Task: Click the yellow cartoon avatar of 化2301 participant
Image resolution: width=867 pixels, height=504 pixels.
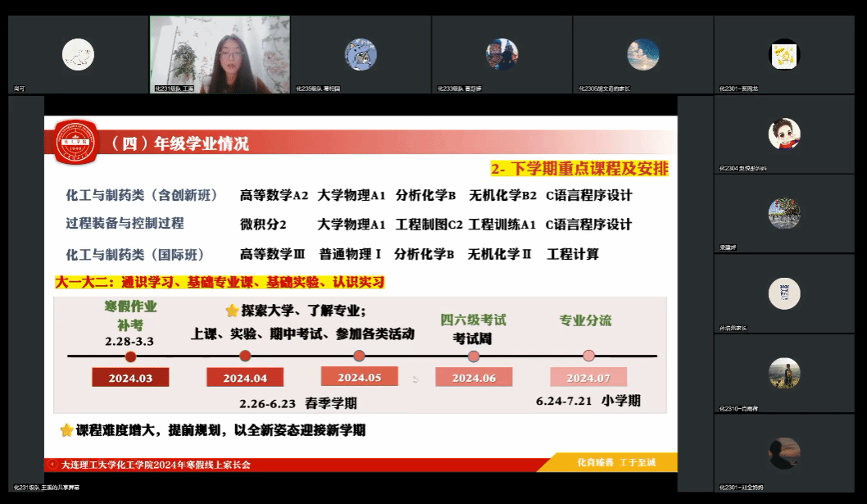Action: coord(783,55)
